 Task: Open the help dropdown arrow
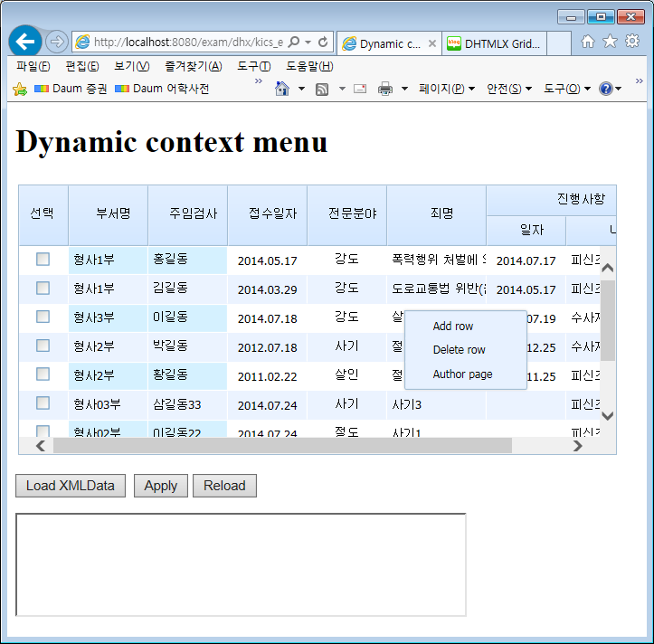pos(618,89)
